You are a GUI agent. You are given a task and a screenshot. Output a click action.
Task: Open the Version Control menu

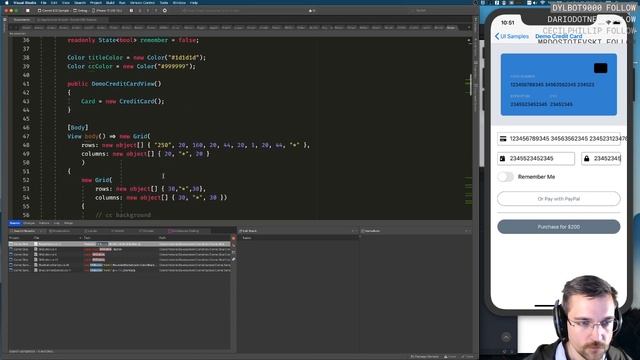pos(142,2)
